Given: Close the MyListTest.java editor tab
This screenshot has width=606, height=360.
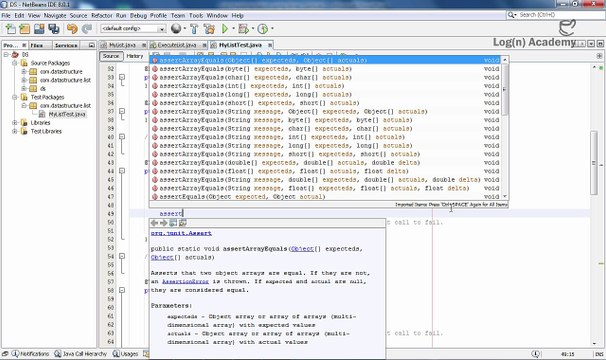Looking at the screenshot, I should click(270, 45).
